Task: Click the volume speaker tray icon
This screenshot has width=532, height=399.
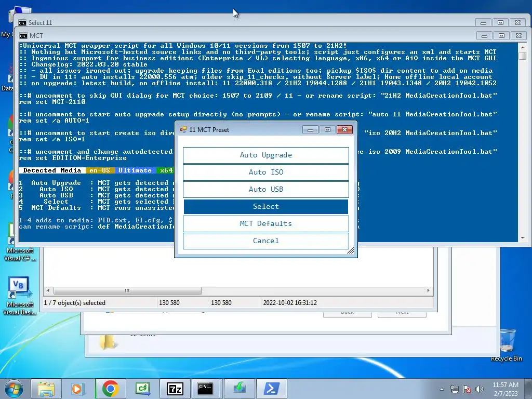Action: (480, 389)
